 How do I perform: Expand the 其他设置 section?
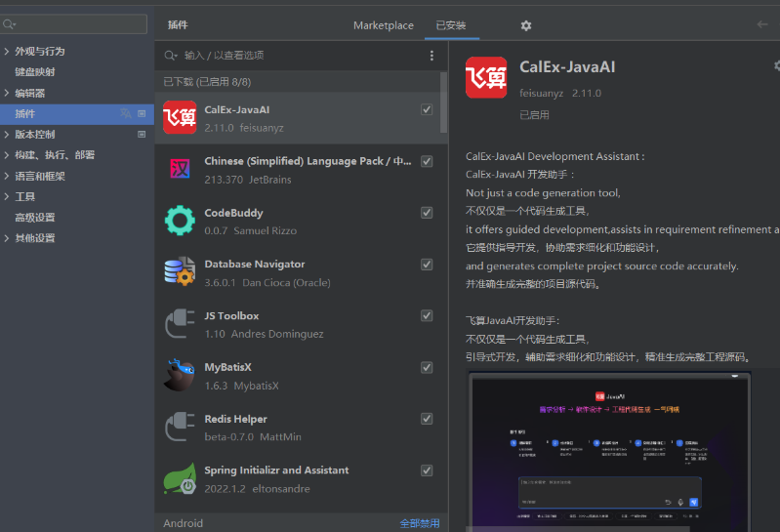click(x=7, y=238)
